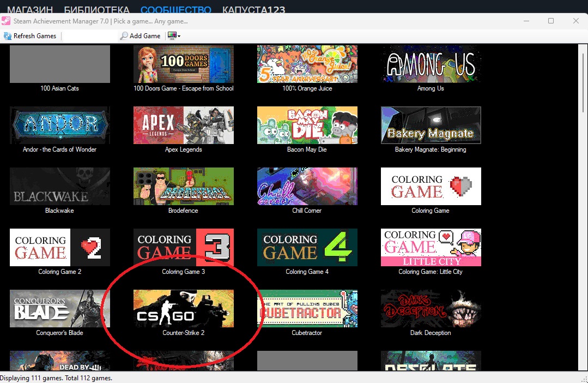Image resolution: width=588 pixels, height=383 pixels.
Task: Click the 'Among Us' caption text
Action: coord(431,88)
